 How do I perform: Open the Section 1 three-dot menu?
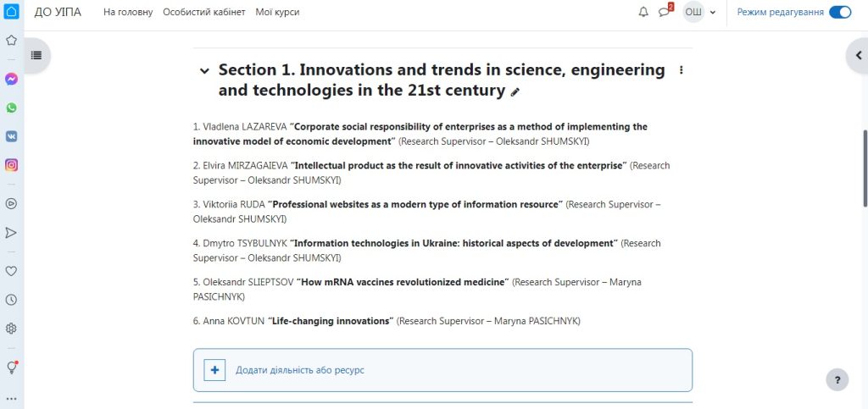click(x=681, y=70)
